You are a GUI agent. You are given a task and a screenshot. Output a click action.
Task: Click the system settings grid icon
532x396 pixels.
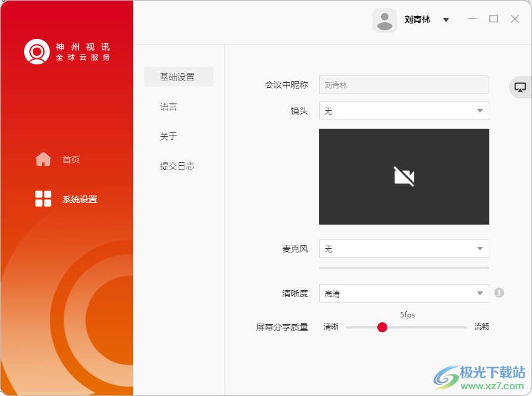(x=43, y=199)
